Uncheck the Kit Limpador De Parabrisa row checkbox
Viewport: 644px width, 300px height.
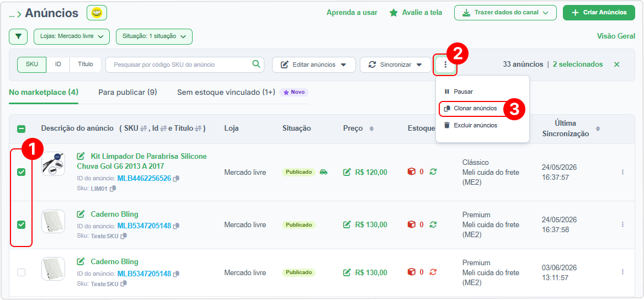click(x=21, y=173)
